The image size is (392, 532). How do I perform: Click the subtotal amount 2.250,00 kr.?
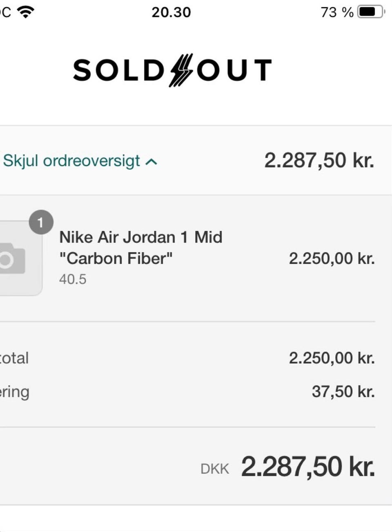pos(332,358)
